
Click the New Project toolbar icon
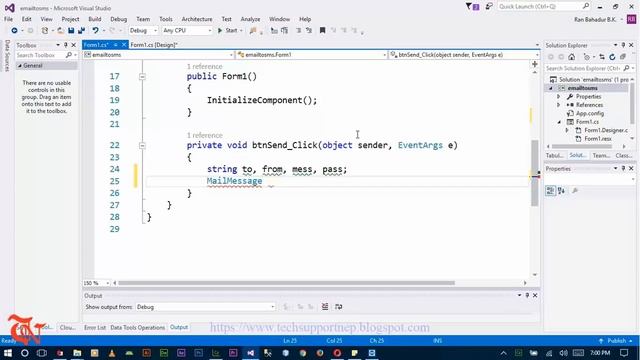tap(45, 31)
